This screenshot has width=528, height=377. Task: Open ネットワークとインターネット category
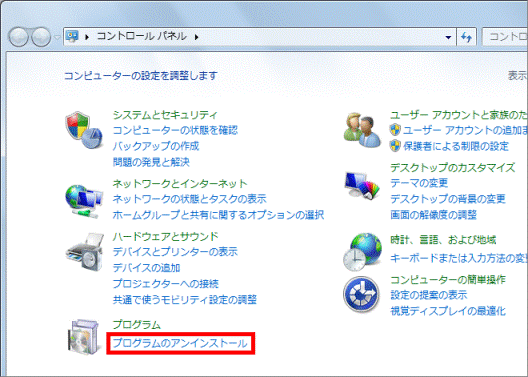pos(180,183)
